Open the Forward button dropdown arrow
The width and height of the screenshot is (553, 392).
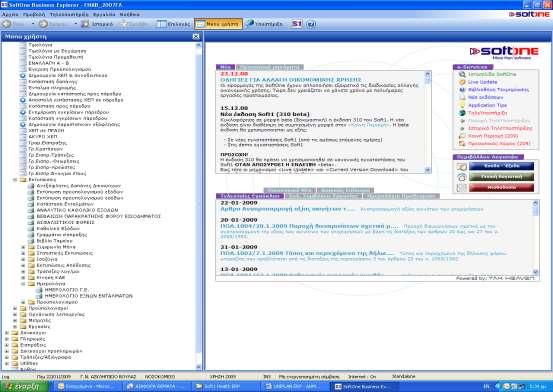point(75,24)
